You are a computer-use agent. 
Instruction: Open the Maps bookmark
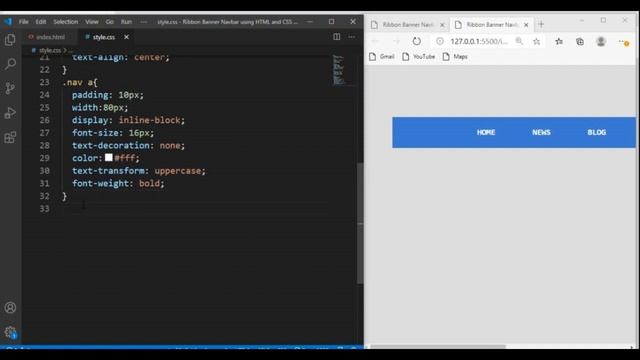point(455,57)
